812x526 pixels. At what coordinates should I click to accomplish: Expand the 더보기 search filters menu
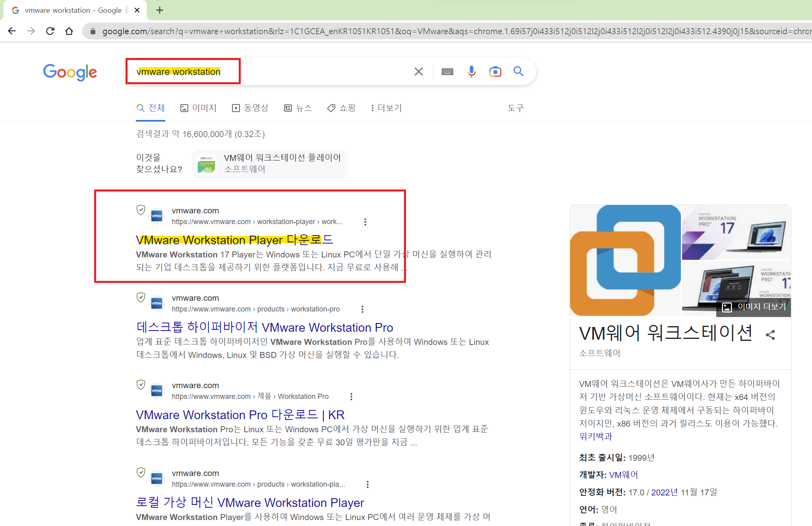[386, 108]
